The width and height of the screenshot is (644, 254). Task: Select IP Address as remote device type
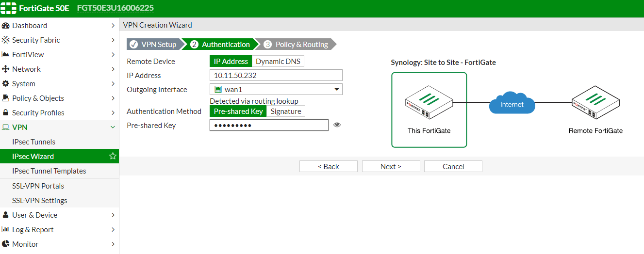pyautogui.click(x=231, y=61)
